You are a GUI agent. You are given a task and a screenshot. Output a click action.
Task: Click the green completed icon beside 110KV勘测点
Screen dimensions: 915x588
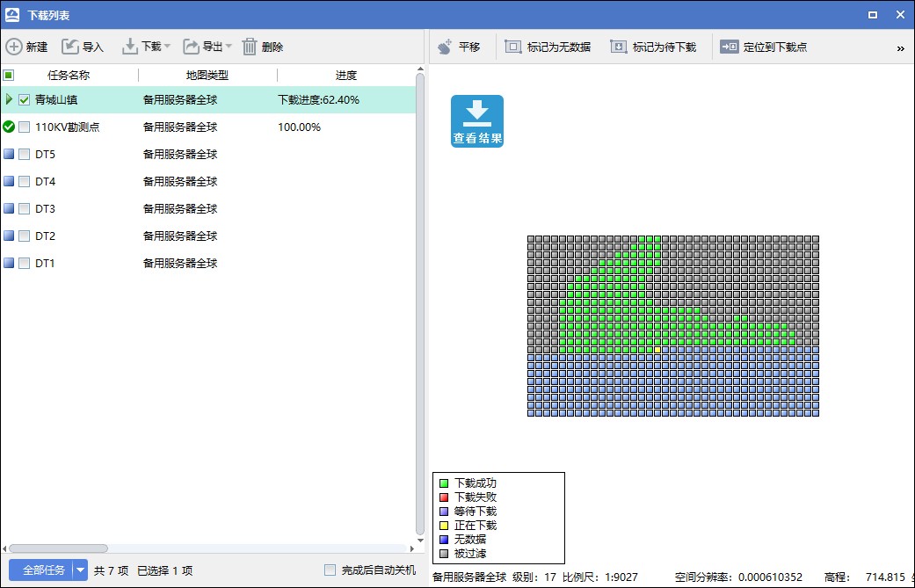point(9,127)
